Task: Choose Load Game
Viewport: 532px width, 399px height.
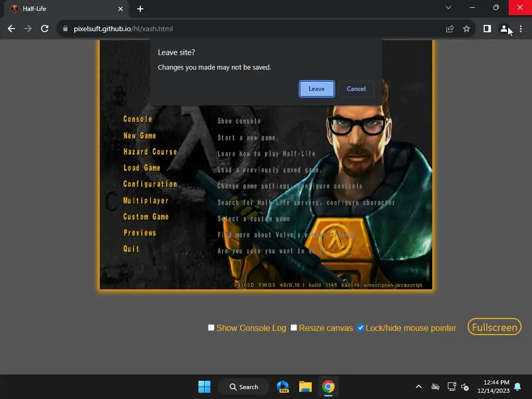Action: [141, 168]
